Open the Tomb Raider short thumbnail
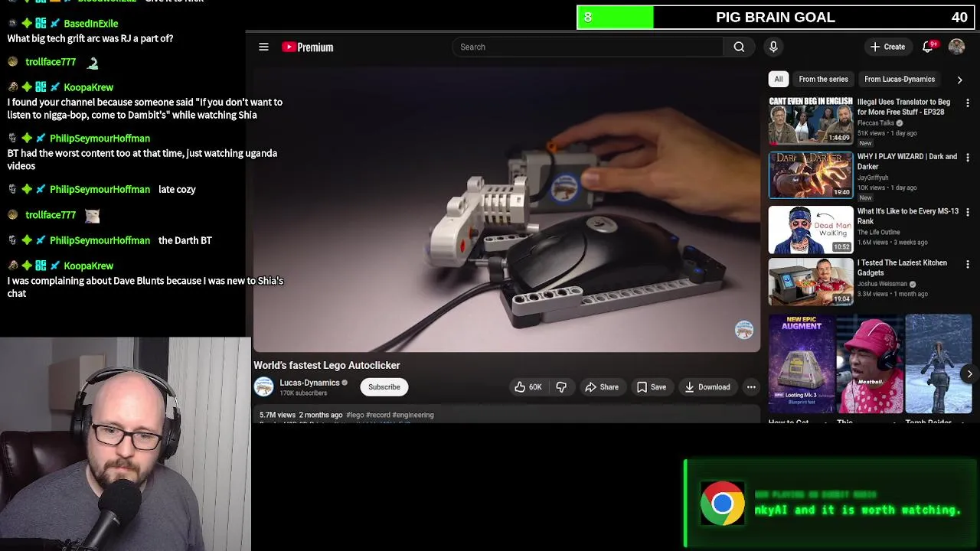The image size is (980, 551). (x=939, y=364)
